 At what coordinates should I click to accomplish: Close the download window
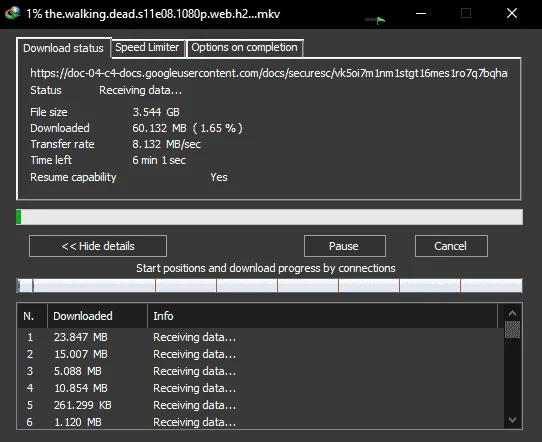pyautogui.click(x=512, y=13)
